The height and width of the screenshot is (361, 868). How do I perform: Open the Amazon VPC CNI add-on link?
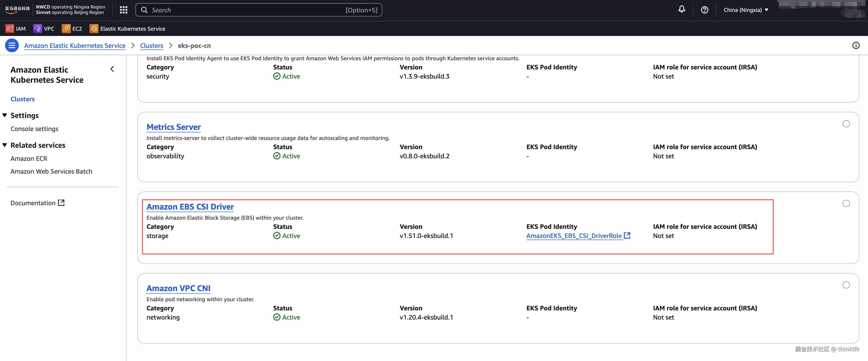[178, 288]
